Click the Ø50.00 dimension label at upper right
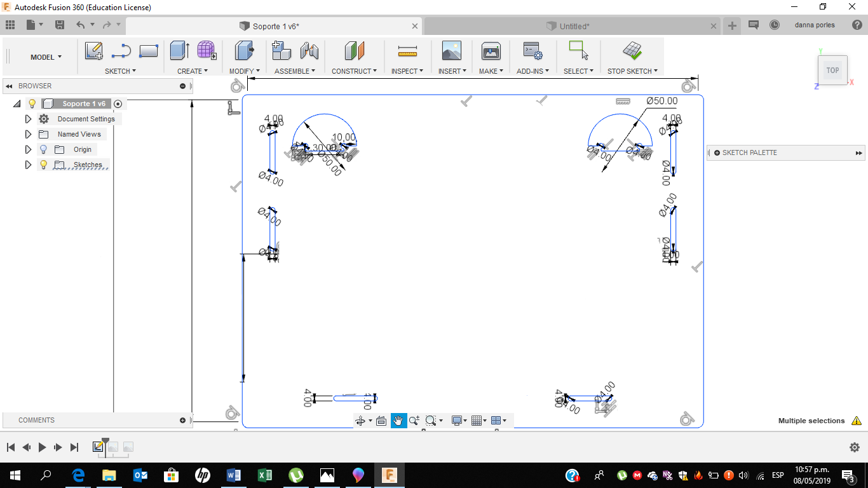 pyautogui.click(x=662, y=101)
